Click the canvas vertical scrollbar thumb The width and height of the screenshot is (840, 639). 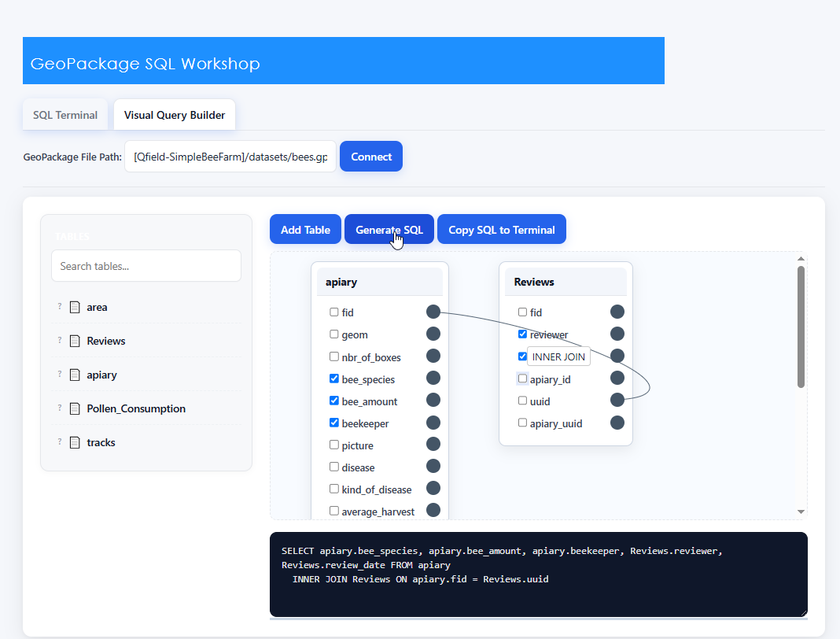tap(801, 327)
